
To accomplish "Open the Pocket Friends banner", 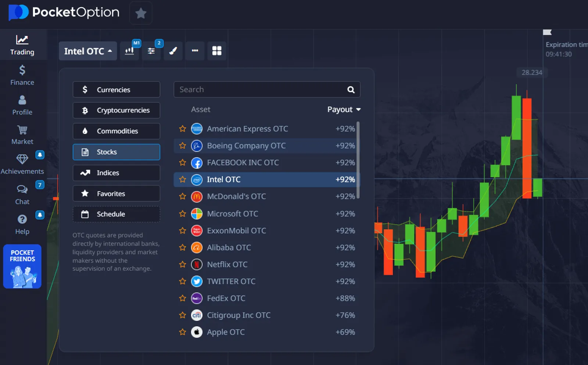I will point(22,266).
